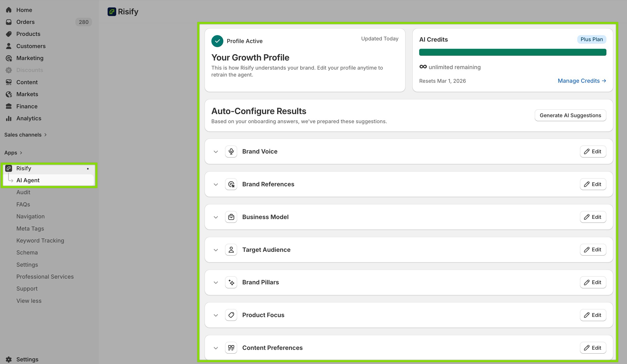Open Risify Settings submenu item
Viewport: 627px width, 364px height.
[x=27, y=265]
